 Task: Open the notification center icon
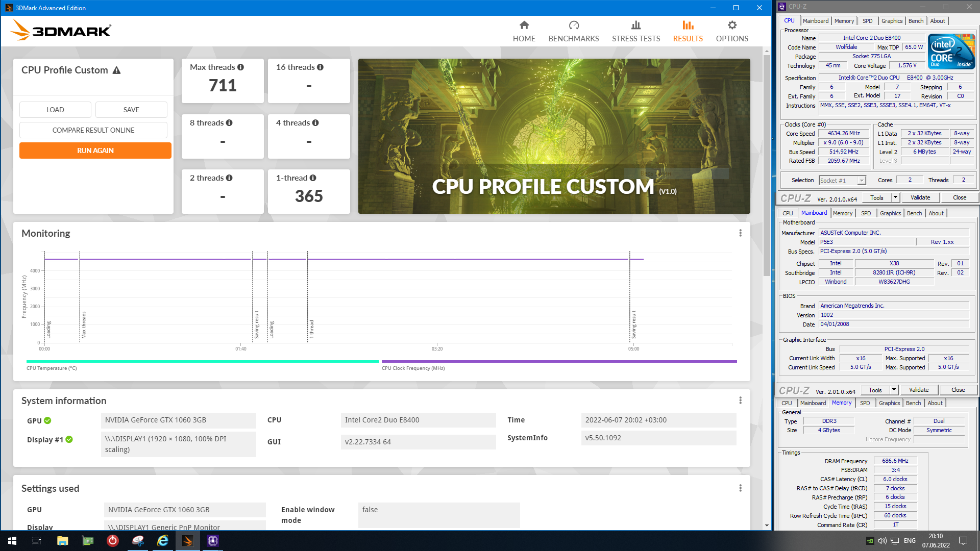coord(963,541)
